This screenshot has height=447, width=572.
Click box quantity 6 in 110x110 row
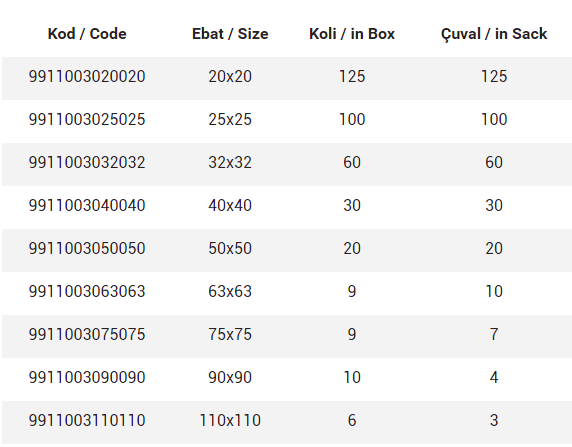[352, 420]
